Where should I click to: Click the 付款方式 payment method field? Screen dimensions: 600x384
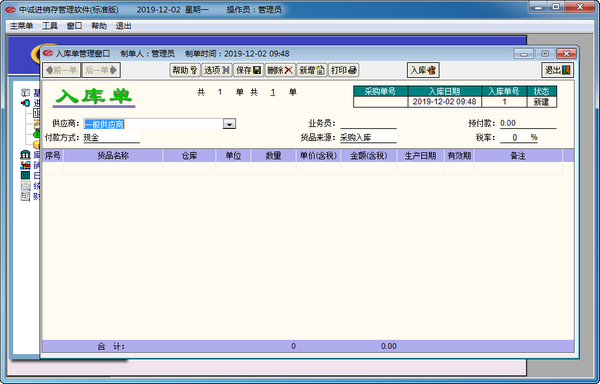(111, 138)
